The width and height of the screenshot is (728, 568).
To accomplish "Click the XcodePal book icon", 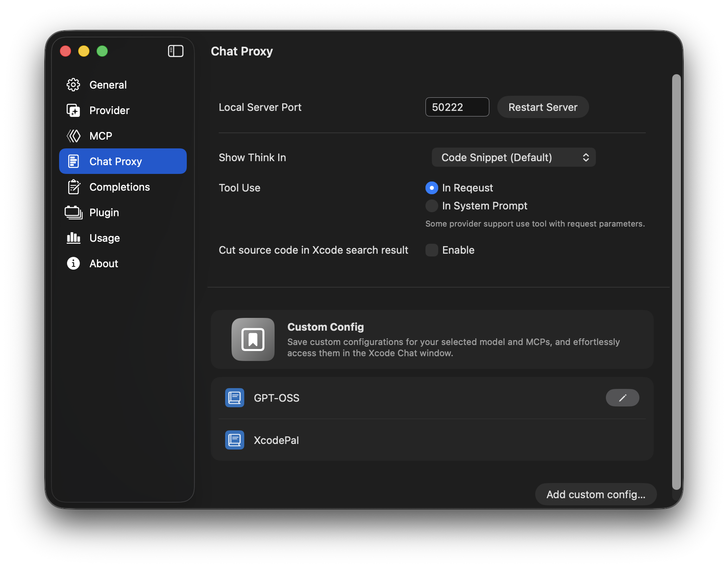I will pyautogui.click(x=235, y=440).
